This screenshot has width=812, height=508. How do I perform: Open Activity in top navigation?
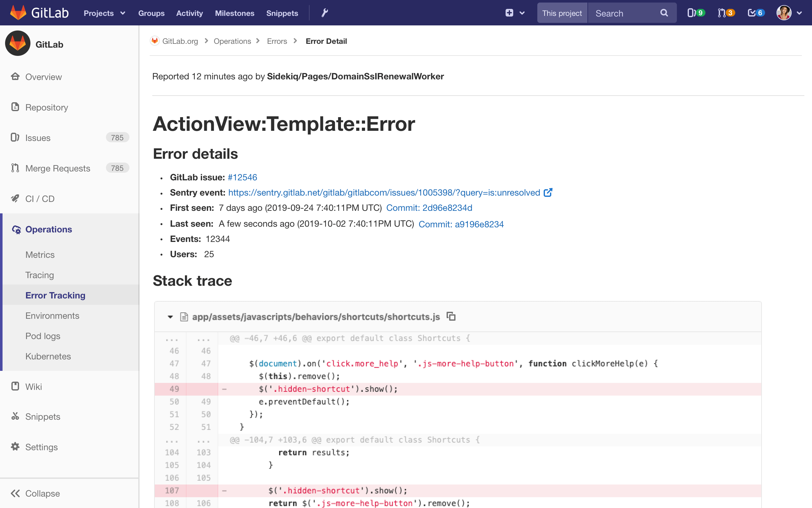coord(190,13)
